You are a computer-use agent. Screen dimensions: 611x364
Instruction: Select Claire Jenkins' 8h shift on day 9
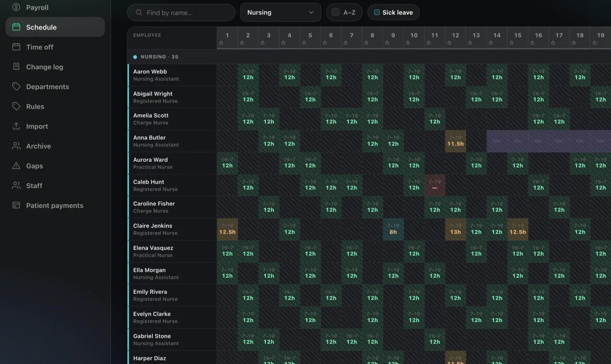pyautogui.click(x=393, y=229)
